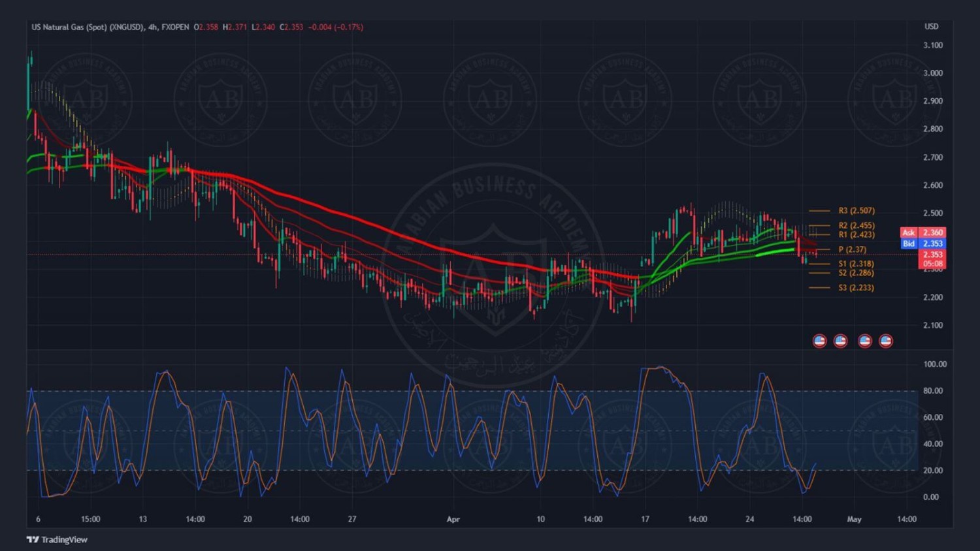Select the P (2.37) pivot point label
980x551 pixels.
(x=853, y=249)
